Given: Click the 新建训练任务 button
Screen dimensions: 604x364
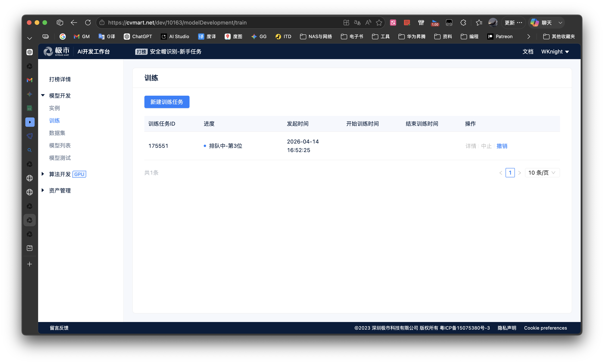Looking at the screenshot, I should click(167, 102).
